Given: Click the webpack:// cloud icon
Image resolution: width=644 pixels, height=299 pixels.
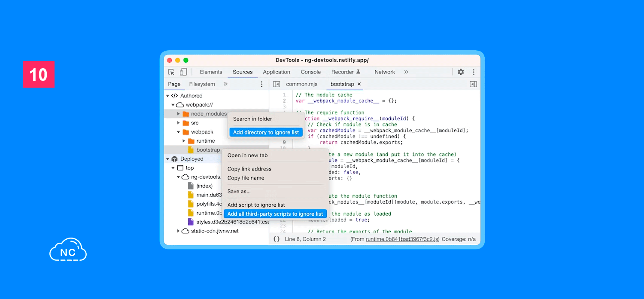Looking at the screenshot, I should pos(180,105).
